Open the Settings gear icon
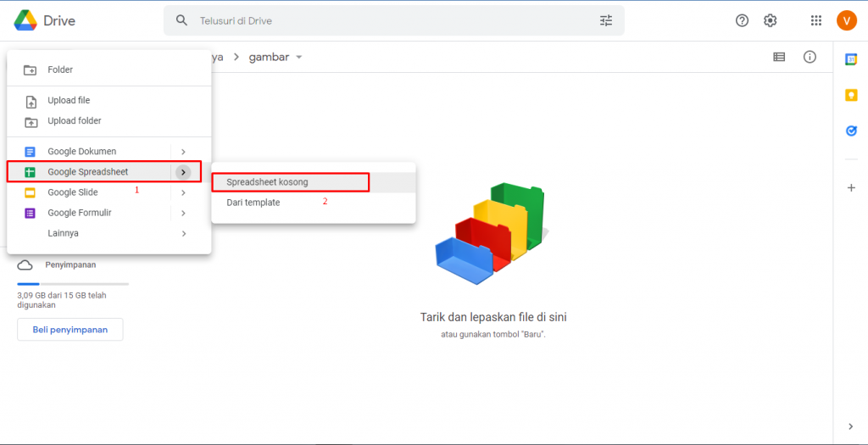Image resolution: width=868 pixels, height=445 pixels. [x=770, y=20]
